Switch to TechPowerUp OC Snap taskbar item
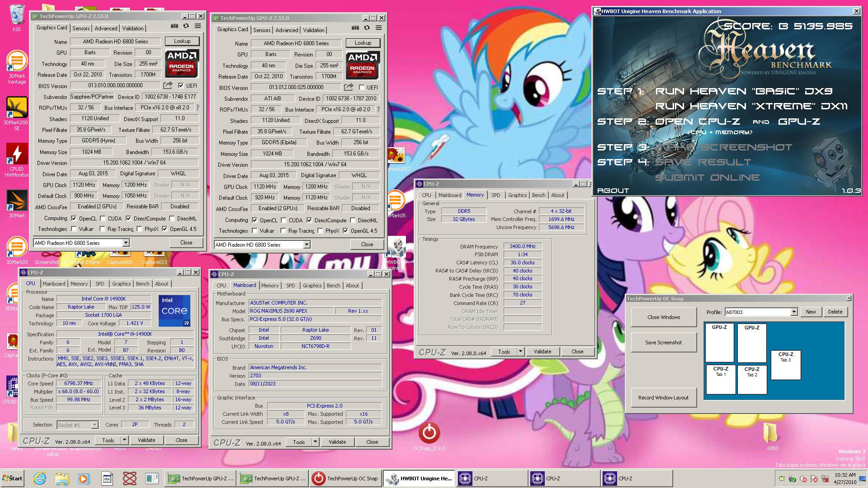 pyautogui.click(x=346, y=479)
